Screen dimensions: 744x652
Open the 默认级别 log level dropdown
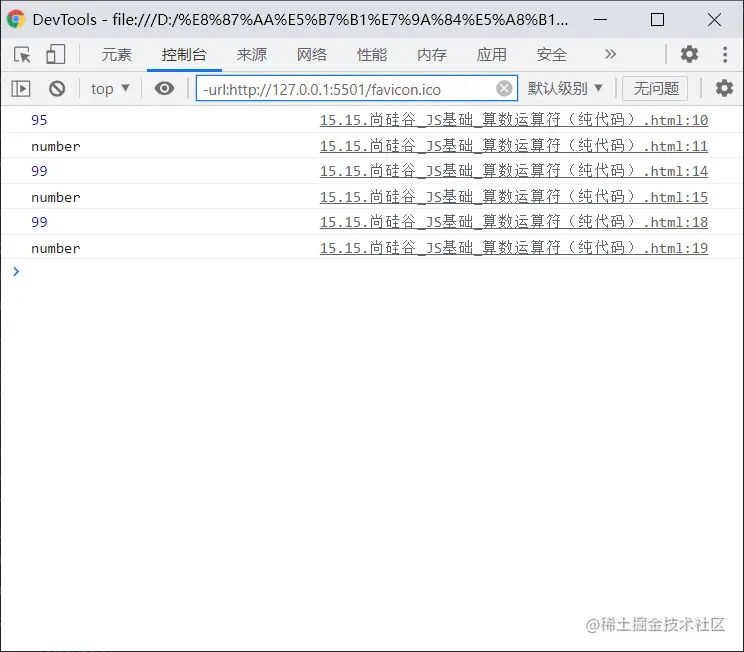pos(565,89)
